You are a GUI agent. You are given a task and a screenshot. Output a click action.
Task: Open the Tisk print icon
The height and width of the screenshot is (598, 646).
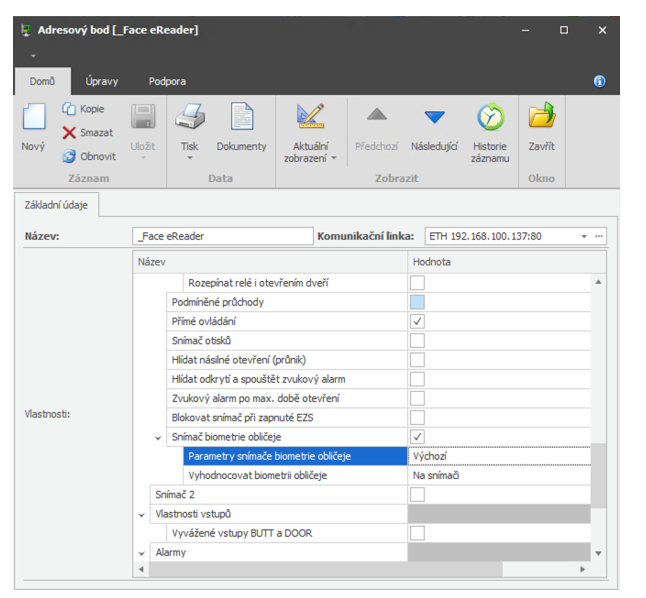coord(189,118)
